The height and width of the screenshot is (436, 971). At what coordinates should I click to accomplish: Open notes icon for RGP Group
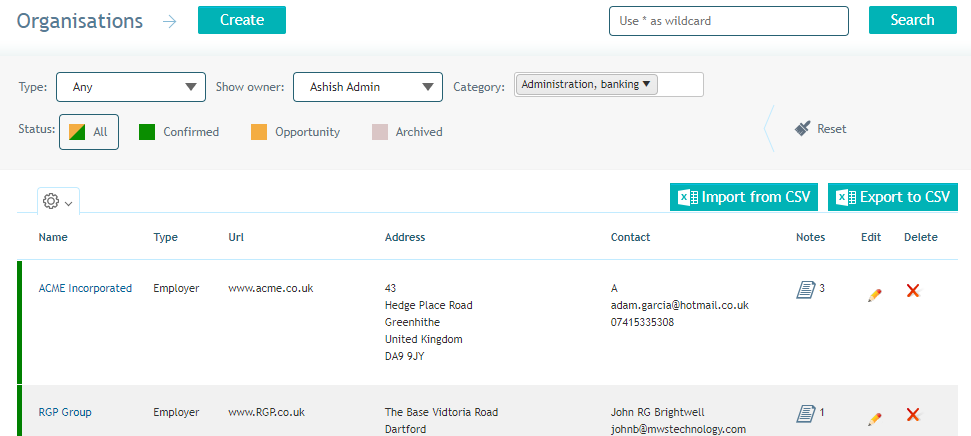[806, 414]
